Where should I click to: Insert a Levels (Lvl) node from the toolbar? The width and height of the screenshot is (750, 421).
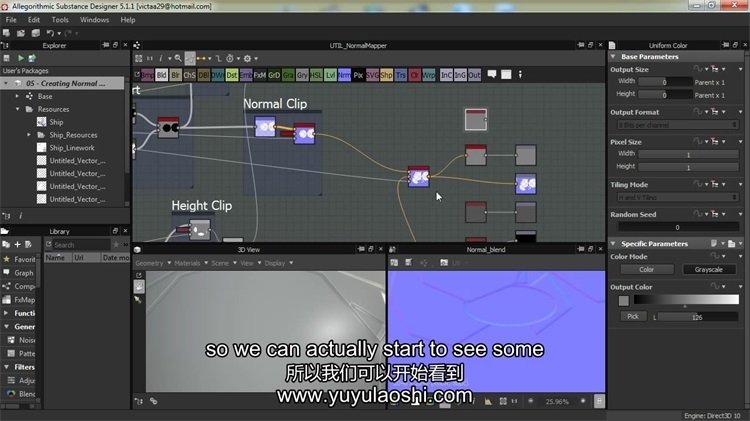tap(329, 75)
